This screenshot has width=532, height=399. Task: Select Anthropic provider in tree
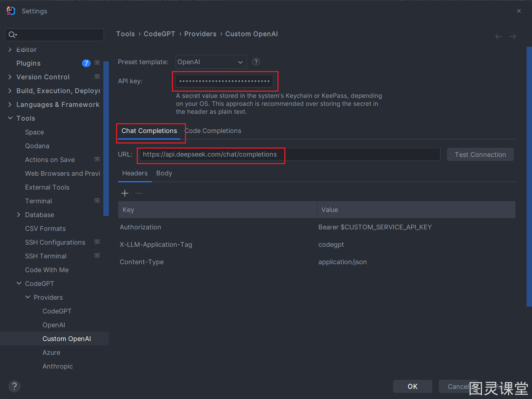point(58,366)
